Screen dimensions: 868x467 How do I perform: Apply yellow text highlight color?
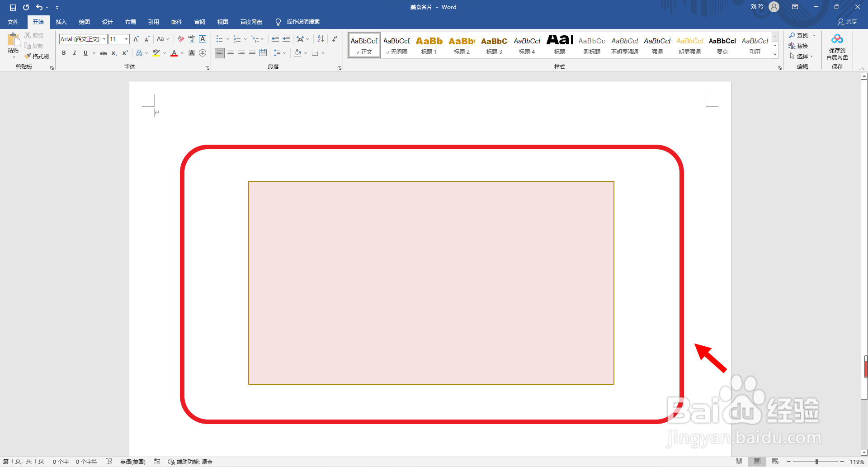pos(156,53)
